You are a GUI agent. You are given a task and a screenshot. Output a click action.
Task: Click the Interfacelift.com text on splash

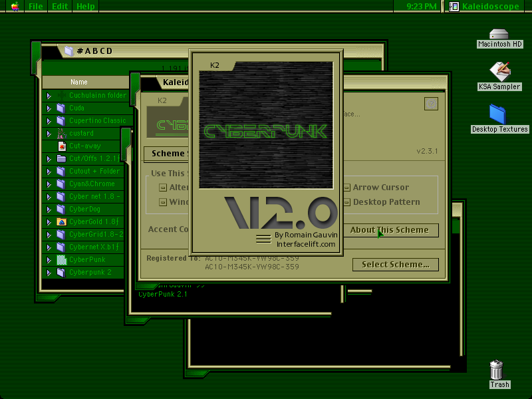tap(306, 244)
